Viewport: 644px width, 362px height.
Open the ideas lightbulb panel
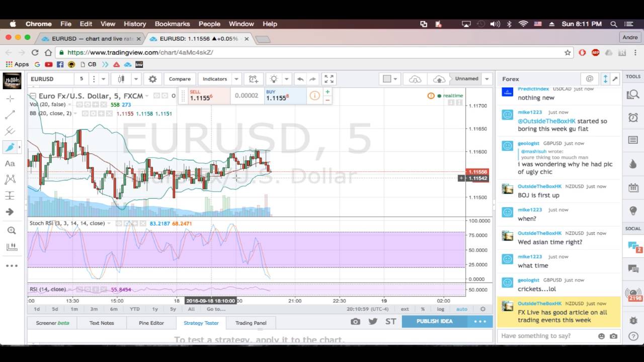tap(633, 211)
